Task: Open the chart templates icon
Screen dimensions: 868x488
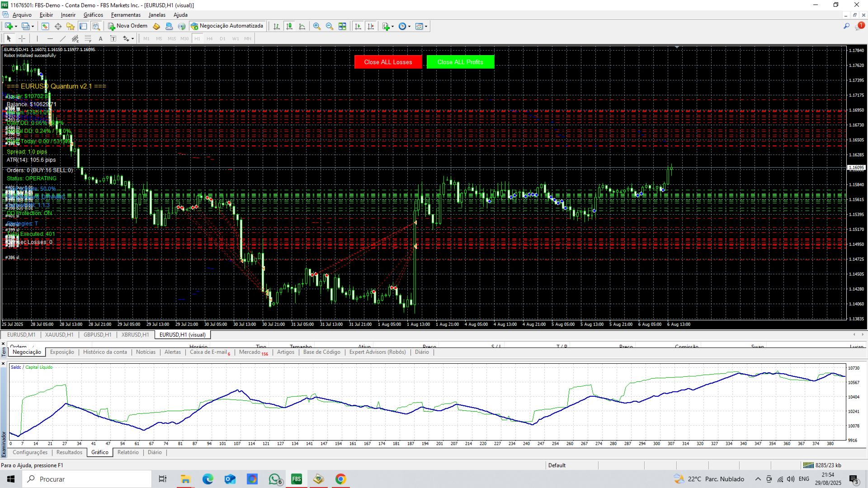Action: click(x=419, y=26)
